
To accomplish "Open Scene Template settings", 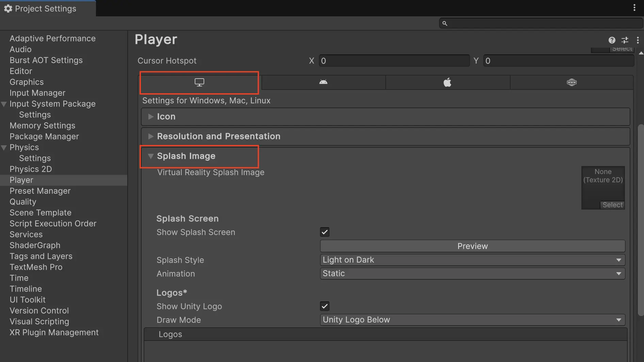I will 41,213.
